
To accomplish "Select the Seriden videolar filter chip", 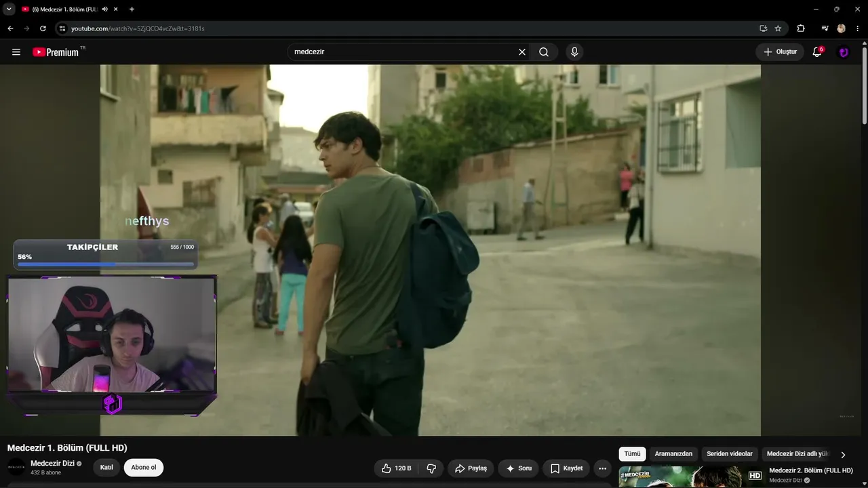I will coord(730,454).
